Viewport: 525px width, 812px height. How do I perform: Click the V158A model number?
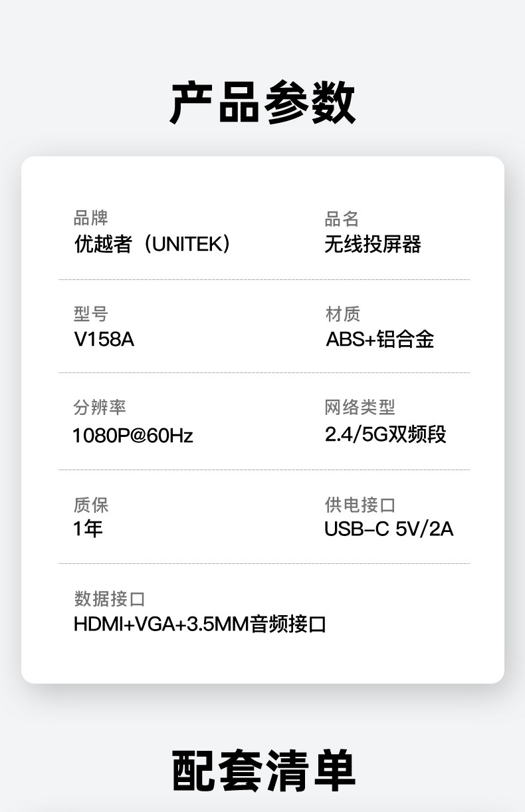104,340
